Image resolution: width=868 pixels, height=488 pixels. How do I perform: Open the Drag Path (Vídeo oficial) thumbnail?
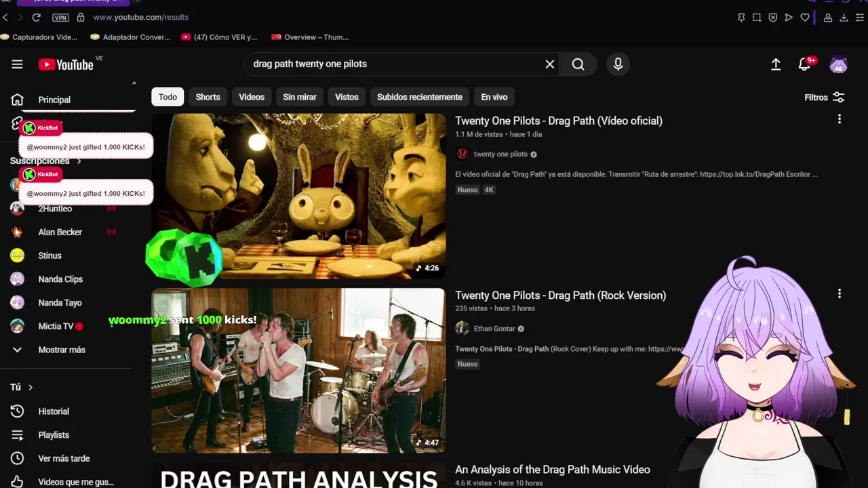(298, 196)
